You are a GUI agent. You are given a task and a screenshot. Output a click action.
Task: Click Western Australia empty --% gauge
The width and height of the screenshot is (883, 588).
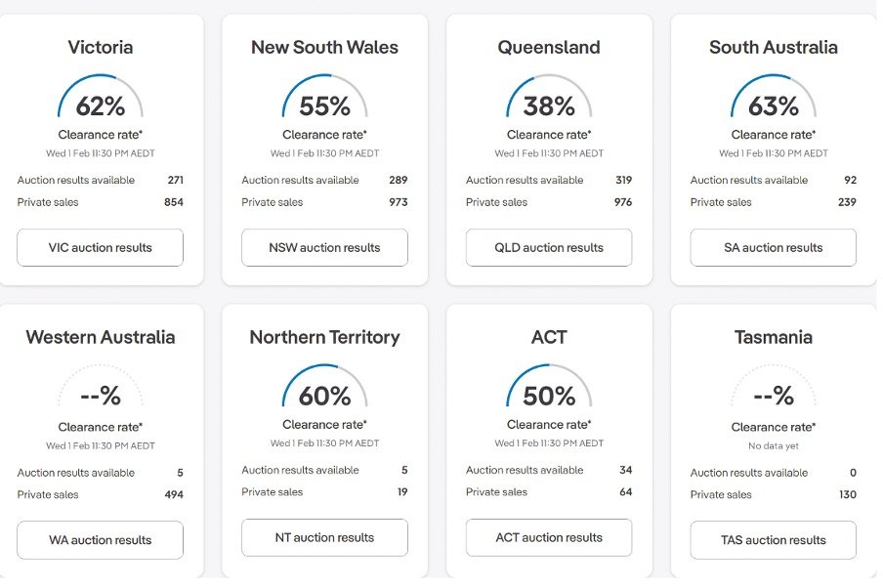pyautogui.click(x=101, y=387)
